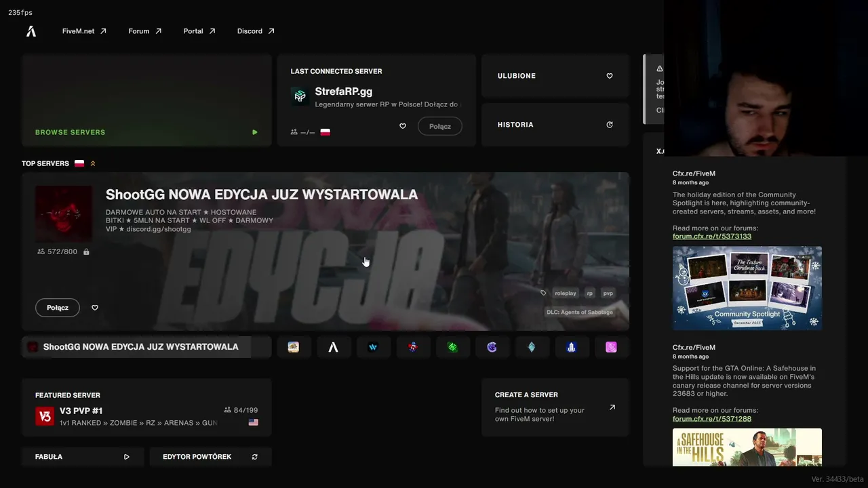Open Edytor Powtórek replay editor
This screenshot has height=488, width=868.
pyautogui.click(x=210, y=457)
